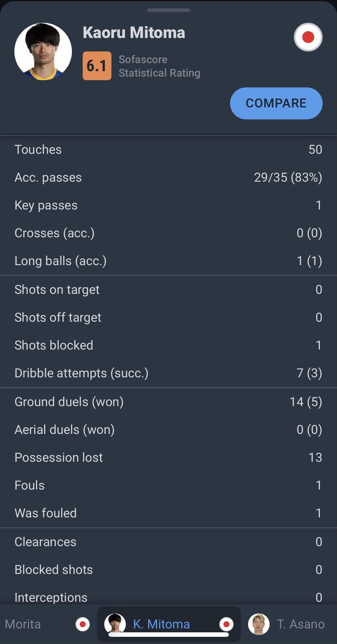Select the Touches stat row
The image size is (337, 644).
click(168, 150)
